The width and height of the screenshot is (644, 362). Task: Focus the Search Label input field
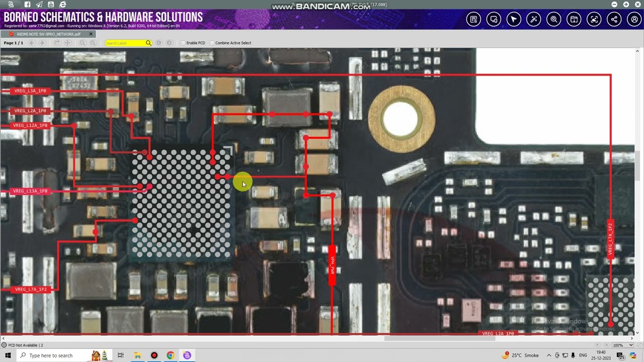(125, 43)
